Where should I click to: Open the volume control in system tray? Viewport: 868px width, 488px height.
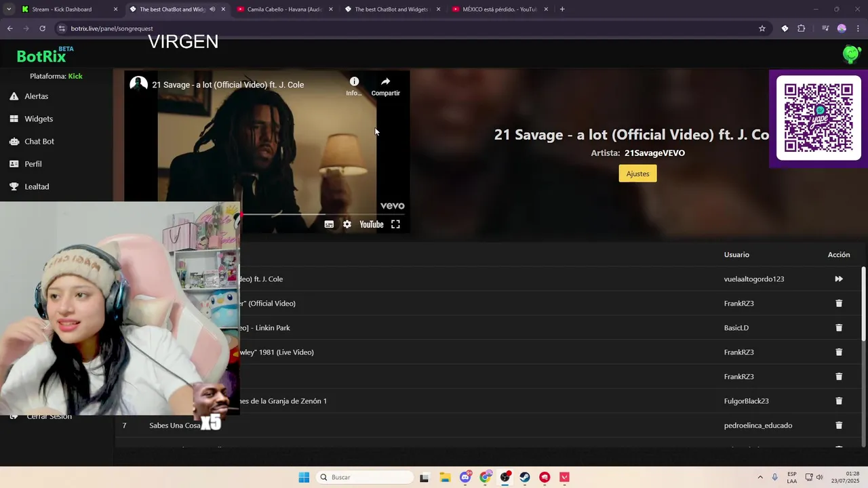(x=819, y=477)
